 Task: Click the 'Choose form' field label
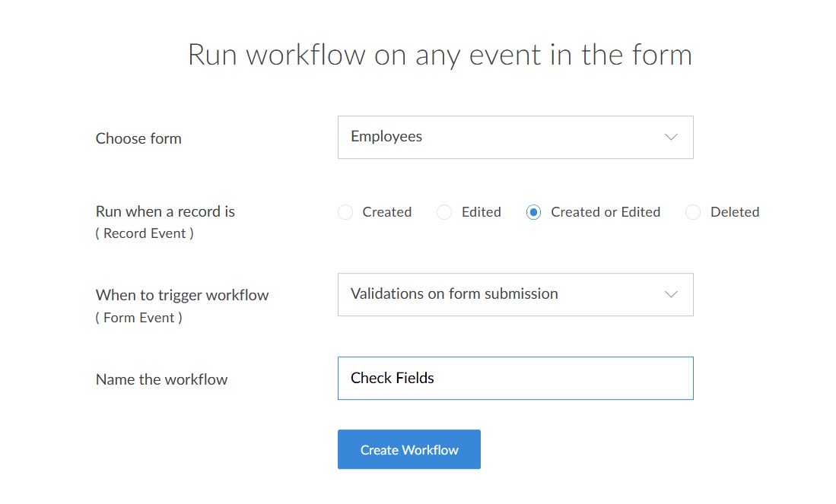pyautogui.click(x=138, y=138)
